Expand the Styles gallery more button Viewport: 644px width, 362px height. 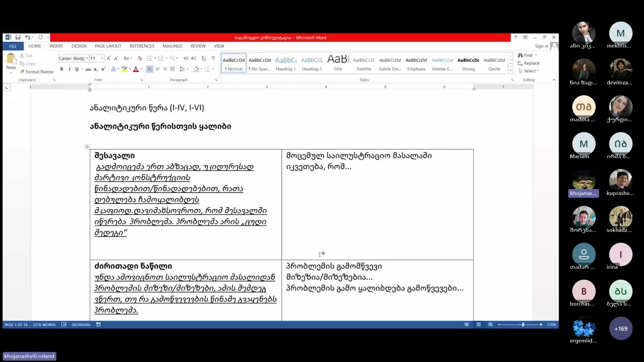point(510,69)
